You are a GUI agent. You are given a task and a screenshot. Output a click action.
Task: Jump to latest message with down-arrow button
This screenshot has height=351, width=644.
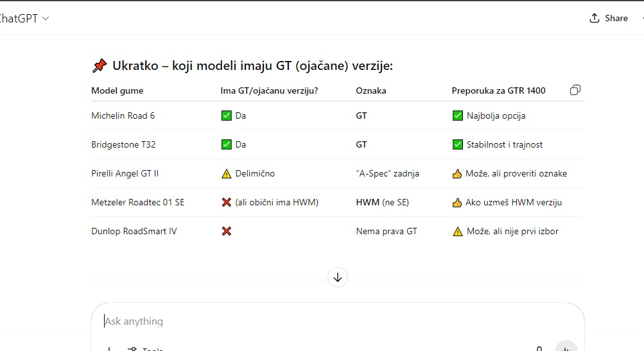338,277
